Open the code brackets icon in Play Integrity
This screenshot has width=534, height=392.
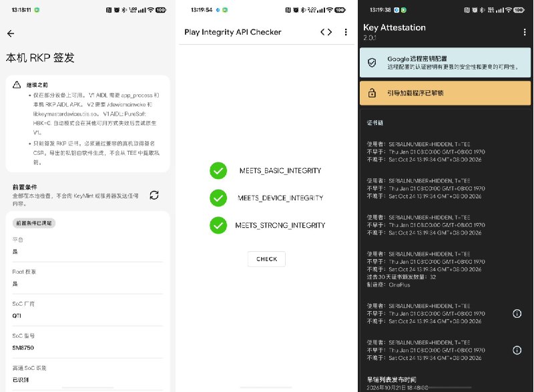tap(326, 32)
